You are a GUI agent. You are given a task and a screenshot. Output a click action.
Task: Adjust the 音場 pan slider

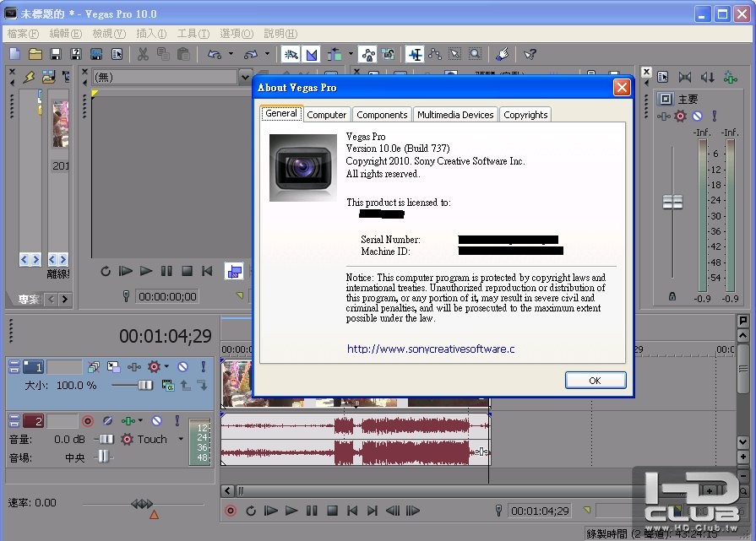(x=103, y=457)
